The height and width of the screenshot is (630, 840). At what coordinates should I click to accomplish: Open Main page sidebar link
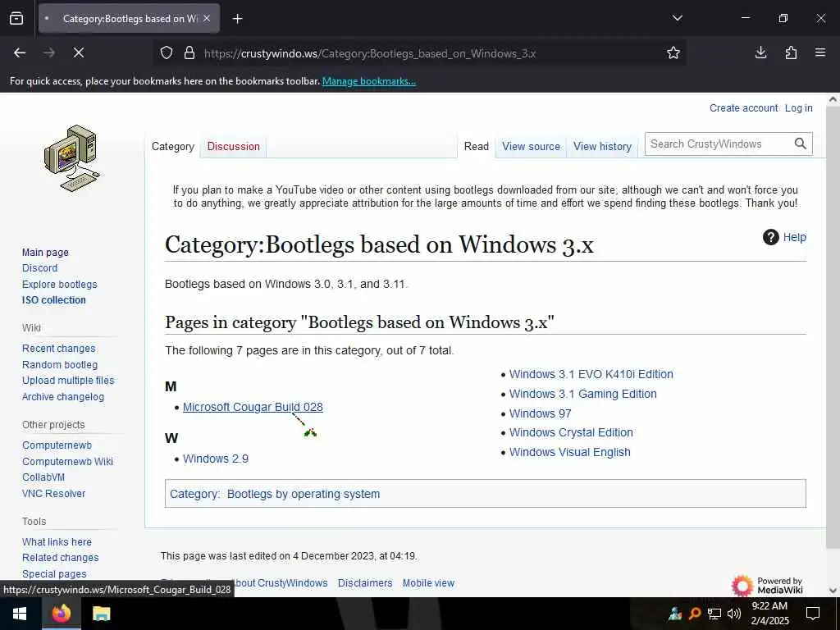click(45, 253)
